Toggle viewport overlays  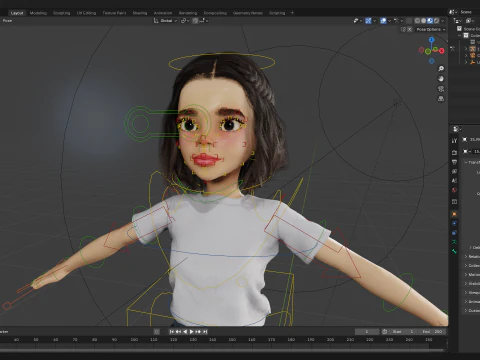click(x=383, y=21)
